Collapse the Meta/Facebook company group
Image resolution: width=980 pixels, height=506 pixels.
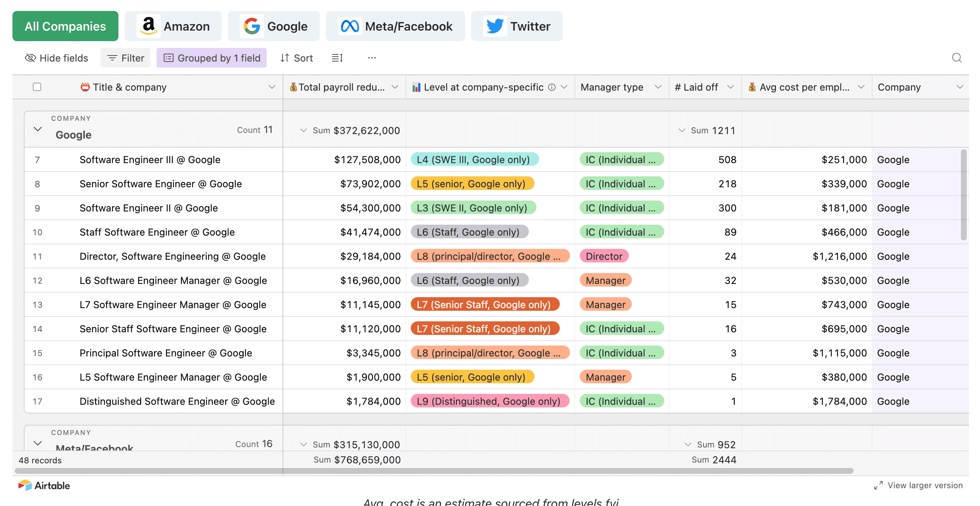pos(37,443)
